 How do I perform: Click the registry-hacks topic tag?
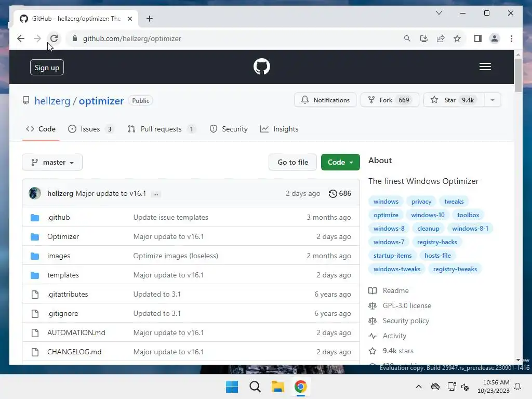pos(436,242)
